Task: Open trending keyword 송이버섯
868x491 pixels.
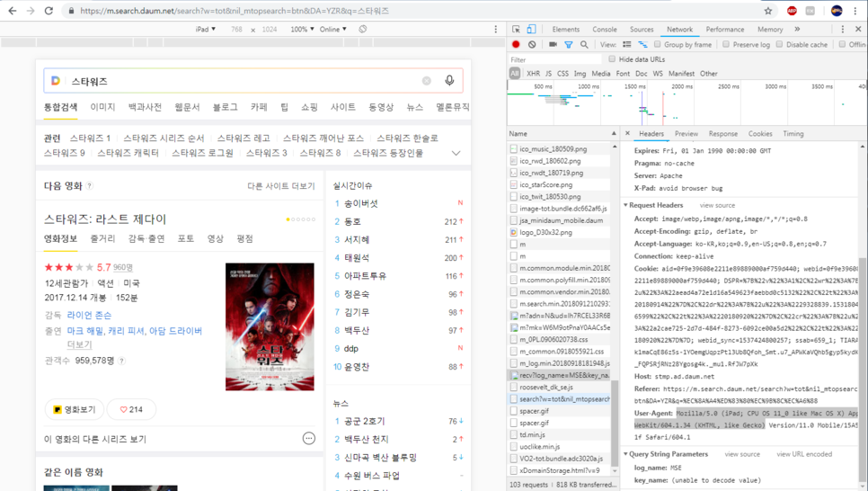Action: [x=361, y=203]
